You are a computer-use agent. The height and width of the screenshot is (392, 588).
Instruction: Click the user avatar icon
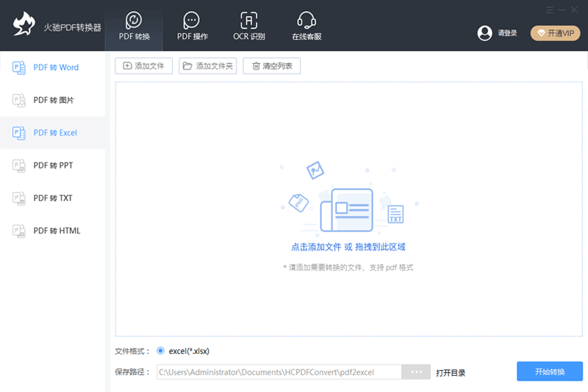pos(484,33)
